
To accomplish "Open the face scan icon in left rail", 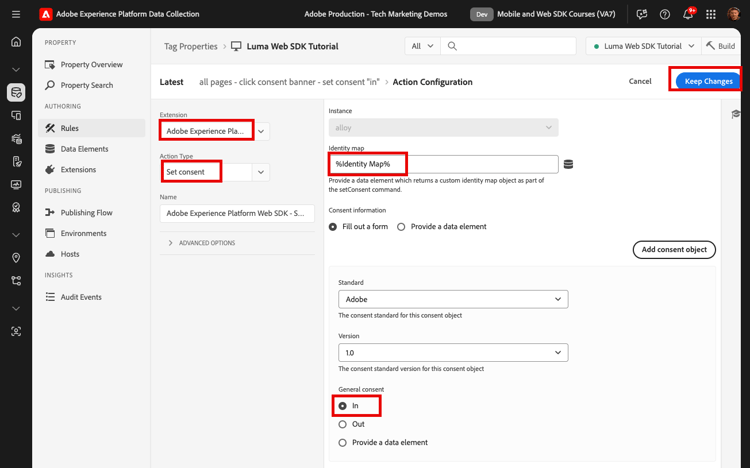I will coord(16,331).
